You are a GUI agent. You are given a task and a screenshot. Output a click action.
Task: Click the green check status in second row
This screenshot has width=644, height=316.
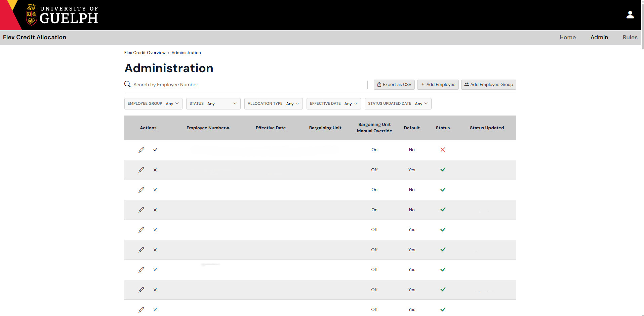tap(443, 170)
